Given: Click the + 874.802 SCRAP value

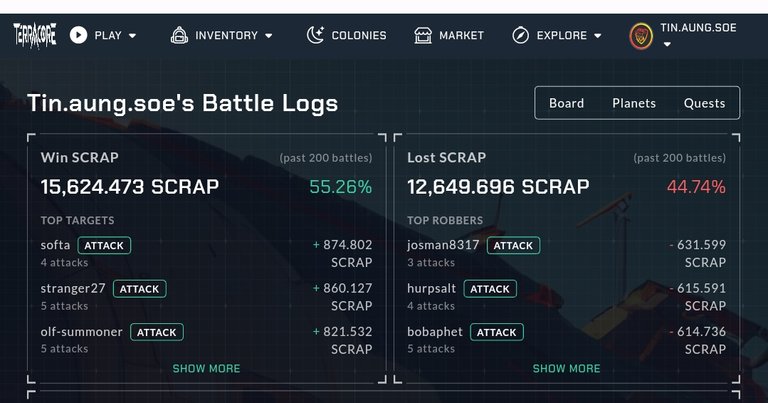Looking at the screenshot, I should [342, 253].
